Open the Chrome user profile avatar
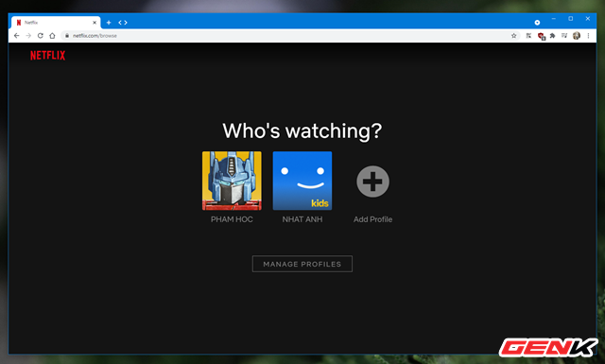Image resolution: width=605 pixels, height=364 pixels. pyautogui.click(x=577, y=36)
